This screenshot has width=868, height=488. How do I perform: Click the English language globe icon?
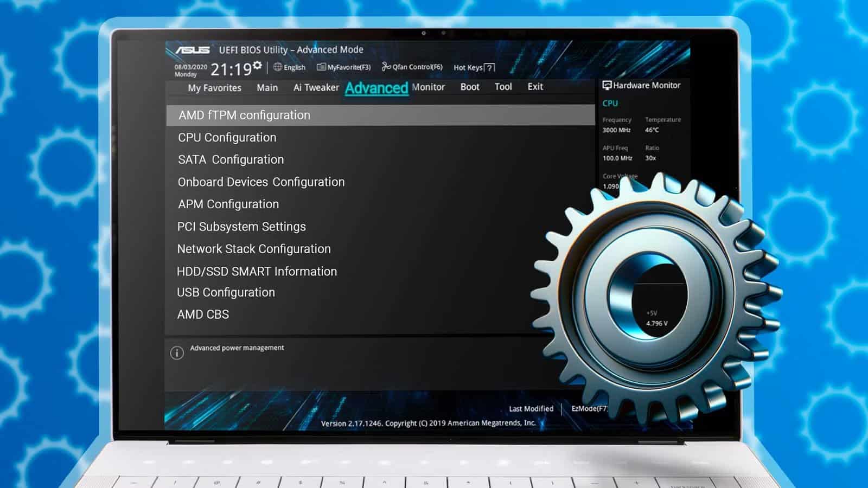[x=278, y=67]
